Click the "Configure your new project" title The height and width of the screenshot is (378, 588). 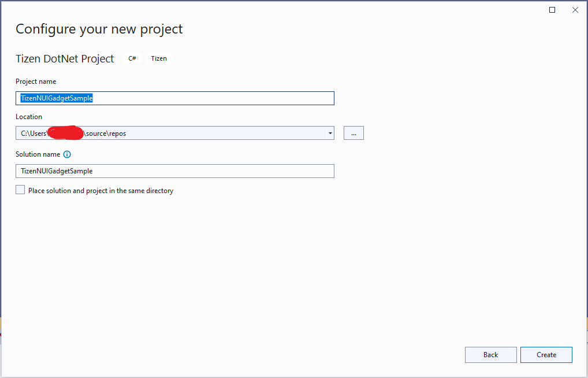[x=99, y=28]
